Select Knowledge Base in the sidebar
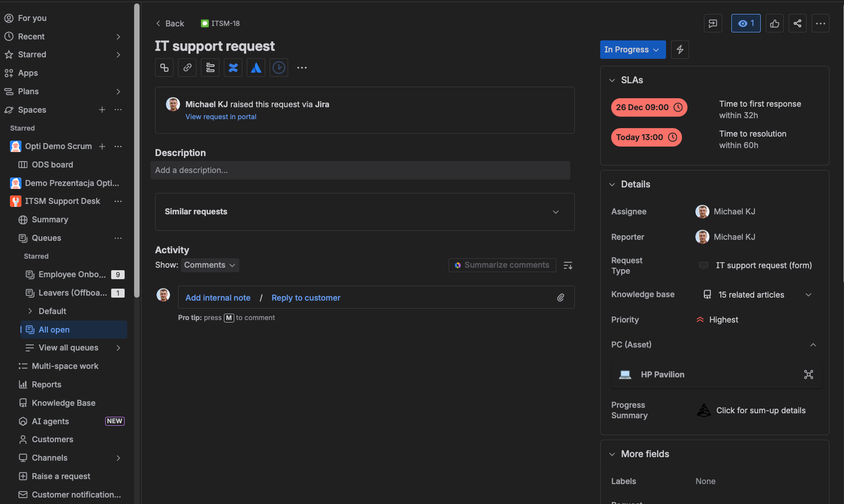Image resolution: width=844 pixels, height=504 pixels. 63,403
